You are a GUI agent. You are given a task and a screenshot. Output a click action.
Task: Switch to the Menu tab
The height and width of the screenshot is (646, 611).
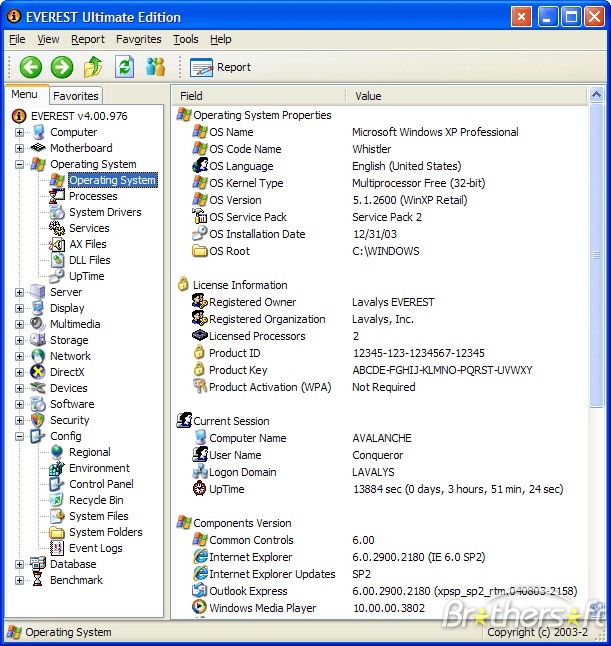click(25, 94)
